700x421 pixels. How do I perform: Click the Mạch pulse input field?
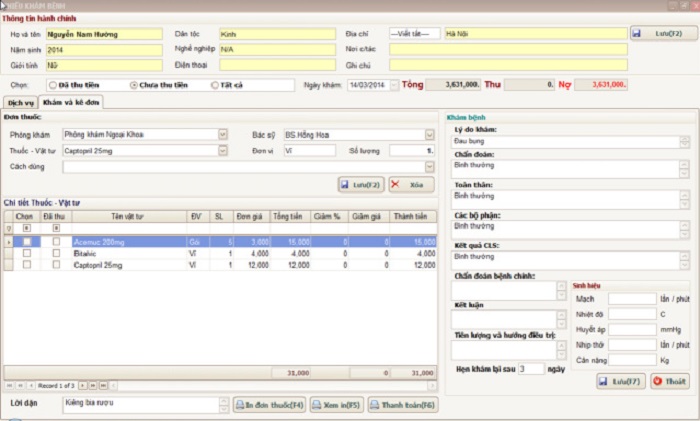pos(632,298)
